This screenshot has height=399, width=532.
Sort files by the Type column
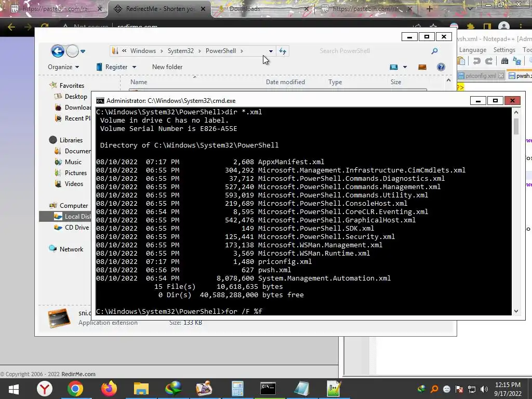pyautogui.click(x=335, y=82)
